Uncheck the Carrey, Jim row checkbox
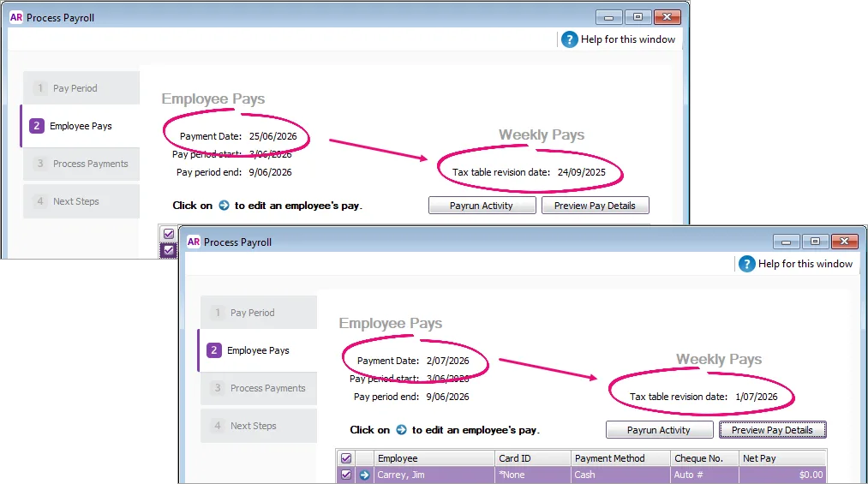 346,475
